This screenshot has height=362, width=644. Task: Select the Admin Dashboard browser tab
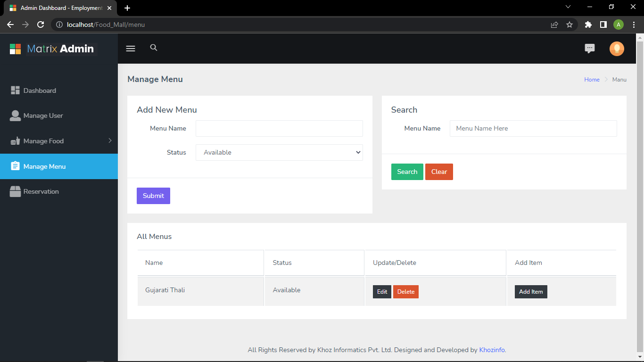[60, 8]
